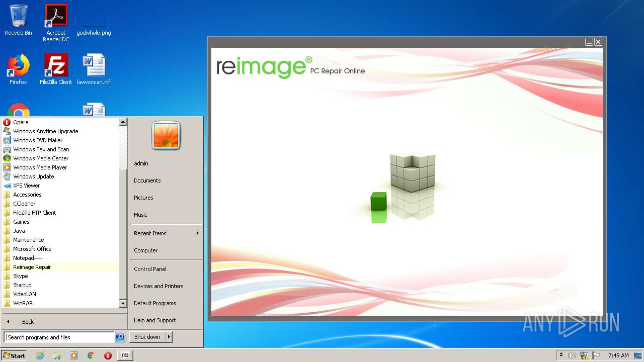Viewport: 644px width, 362px height.
Task: Select the Recycle Bin desktop icon
Action: [18, 20]
